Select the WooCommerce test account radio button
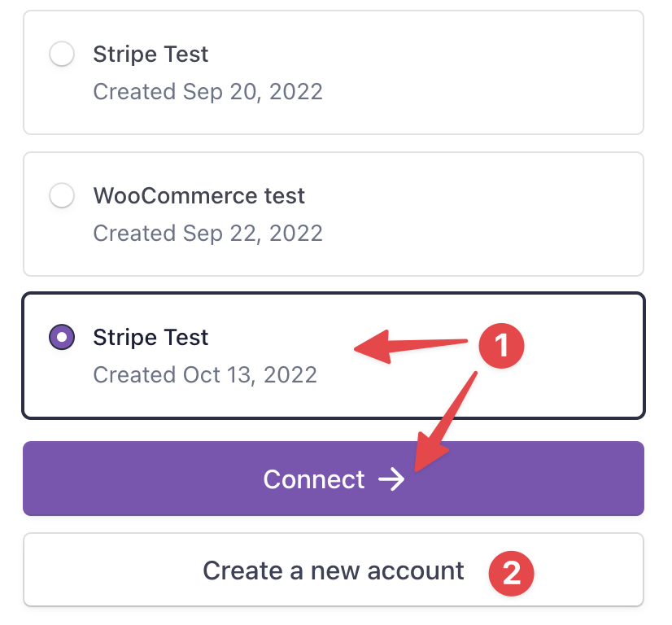Viewport: 672px width, 625px height. click(62, 196)
